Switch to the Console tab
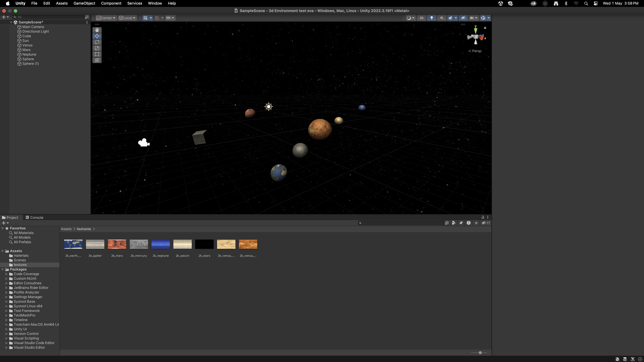This screenshot has width=644, height=362. click(x=34, y=218)
